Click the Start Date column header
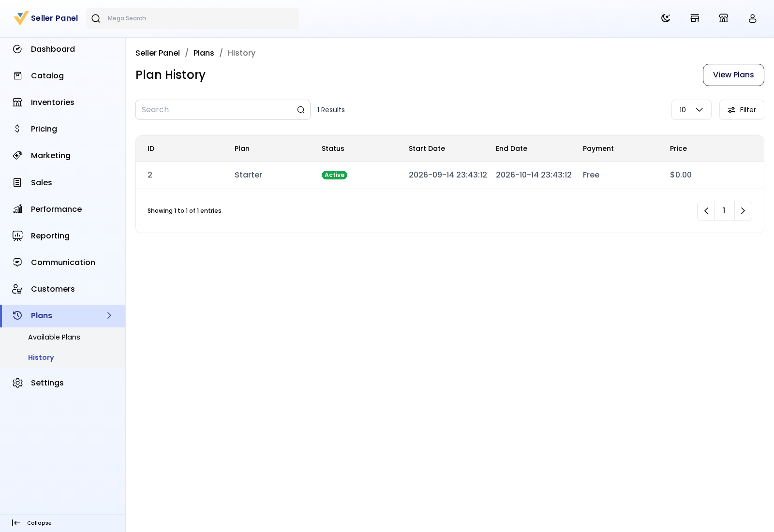This screenshot has width=774, height=532. [x=427, y=149]
